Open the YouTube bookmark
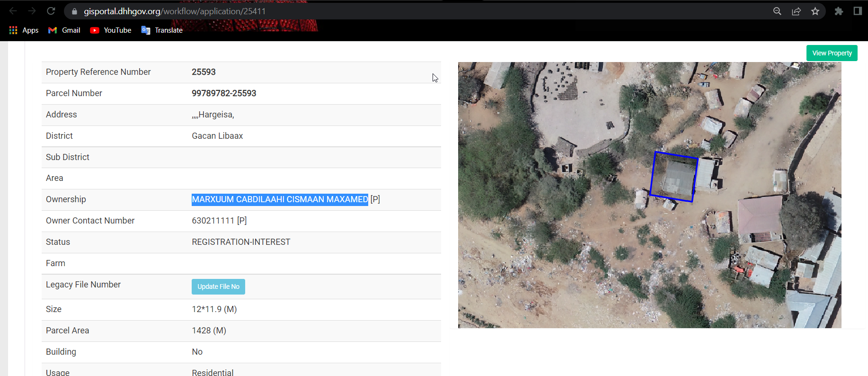This screenshot has height=376, width=868. pos(111,30)
